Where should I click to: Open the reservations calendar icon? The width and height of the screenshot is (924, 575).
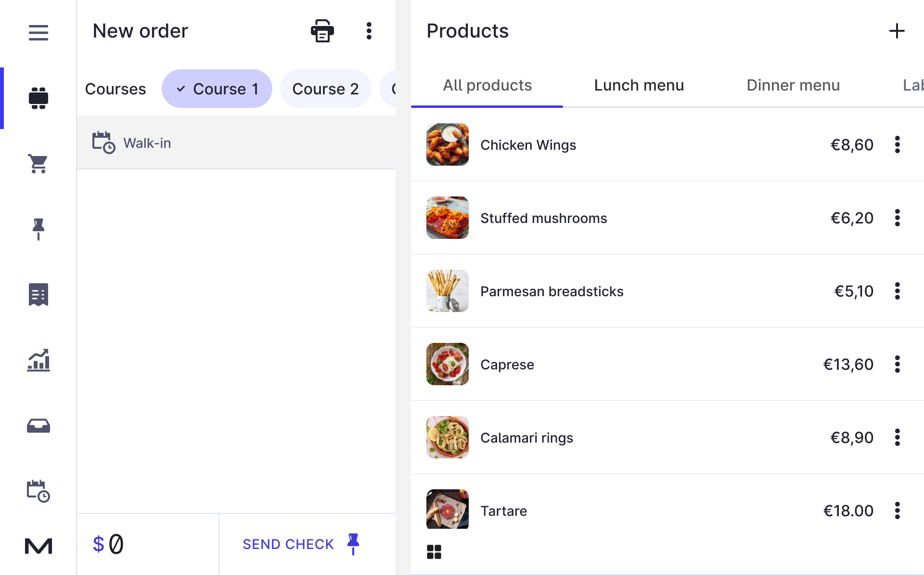38,491
